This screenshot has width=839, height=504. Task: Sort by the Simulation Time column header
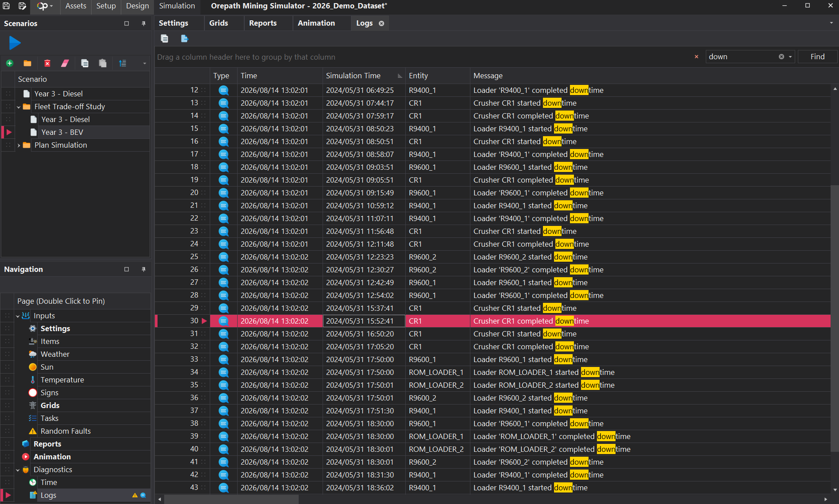[364, 76]
